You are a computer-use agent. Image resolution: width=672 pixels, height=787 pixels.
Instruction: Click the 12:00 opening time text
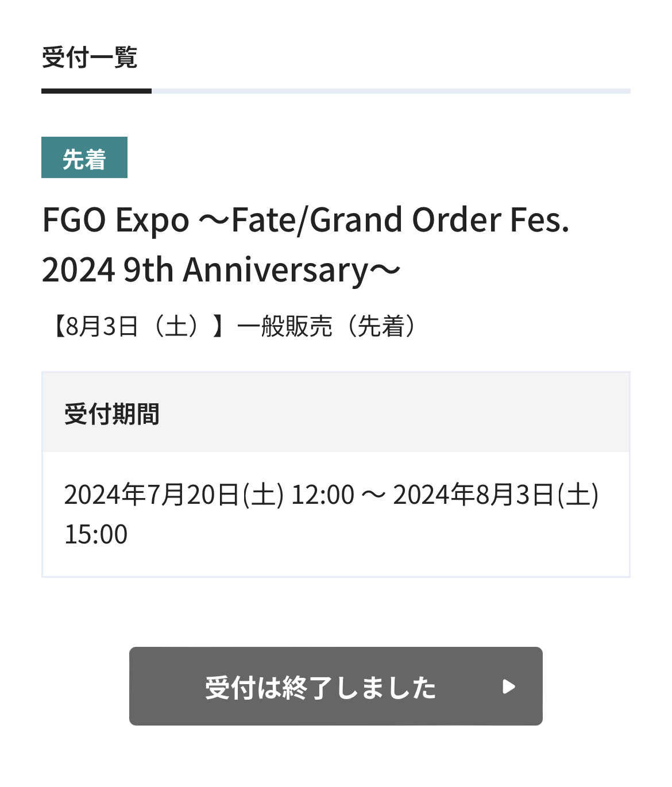(x=323, y=495)
